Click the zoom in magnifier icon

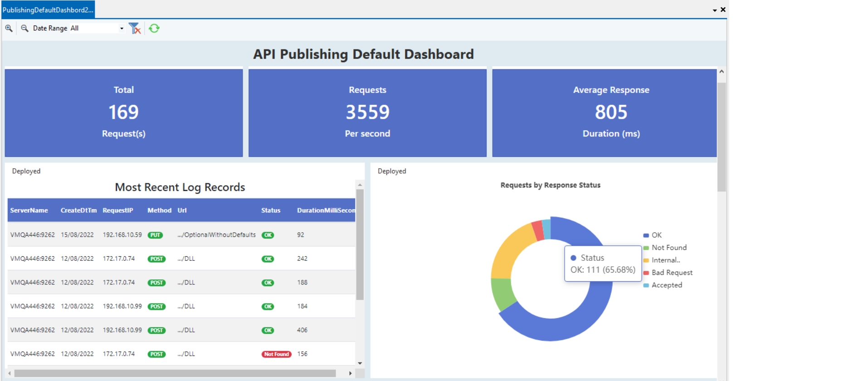(9, 28)
